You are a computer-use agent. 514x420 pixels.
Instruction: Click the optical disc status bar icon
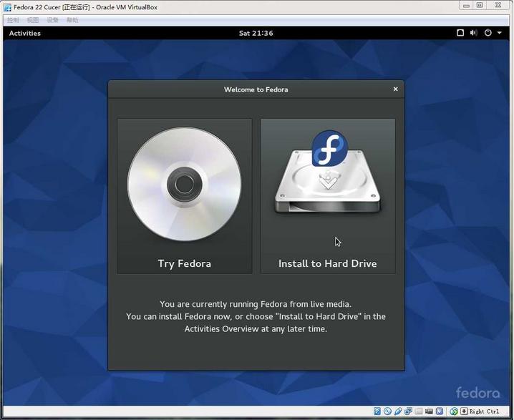coord(387,411)
